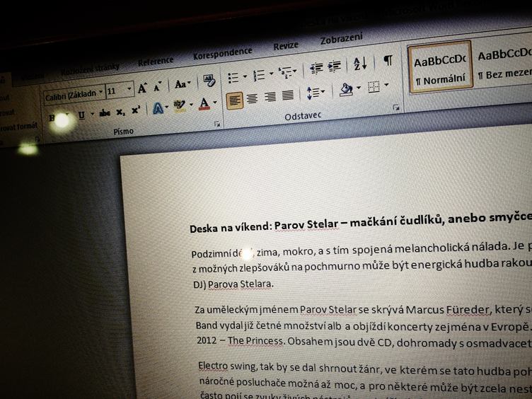Click the Shrink Font icon
Image resolution: width=532 pixels, height=399 pixels.
pos(157,87)
